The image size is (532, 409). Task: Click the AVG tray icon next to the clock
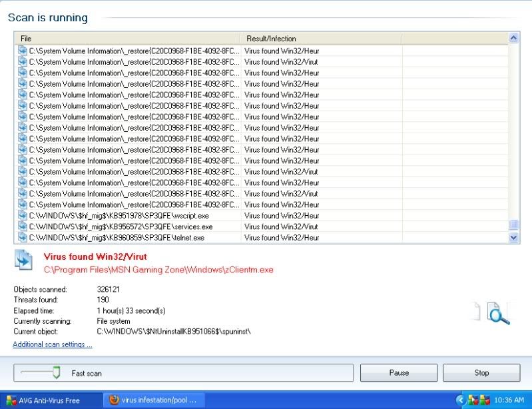[485, 400]
